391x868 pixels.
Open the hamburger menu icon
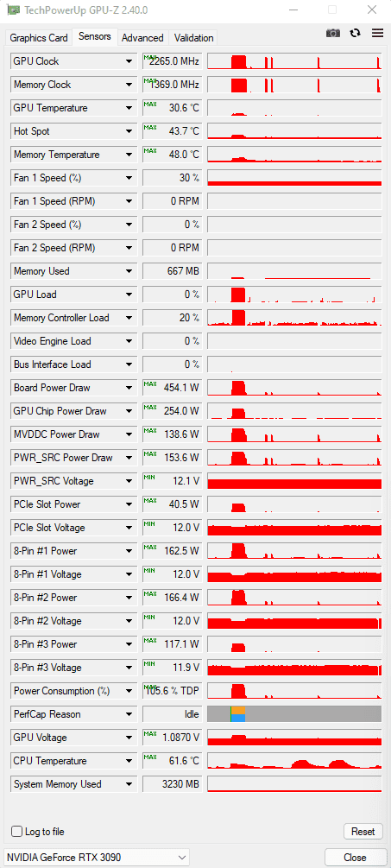point(378,33)
